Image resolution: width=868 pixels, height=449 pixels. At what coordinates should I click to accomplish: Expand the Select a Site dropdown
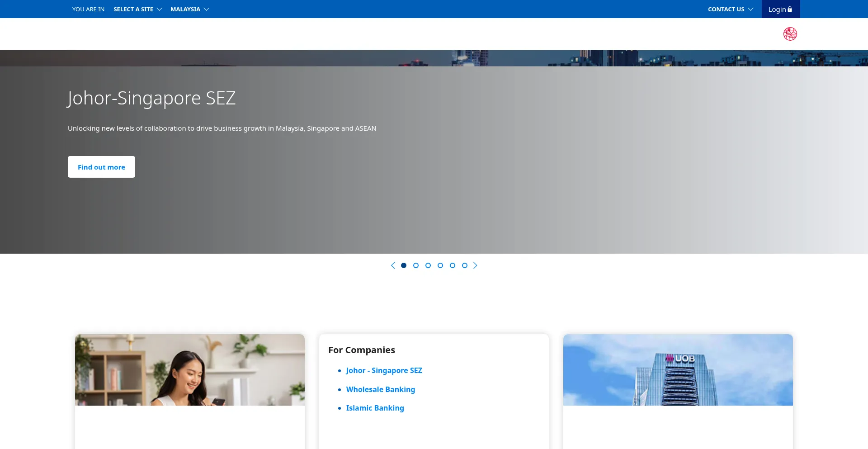[138, 9]
